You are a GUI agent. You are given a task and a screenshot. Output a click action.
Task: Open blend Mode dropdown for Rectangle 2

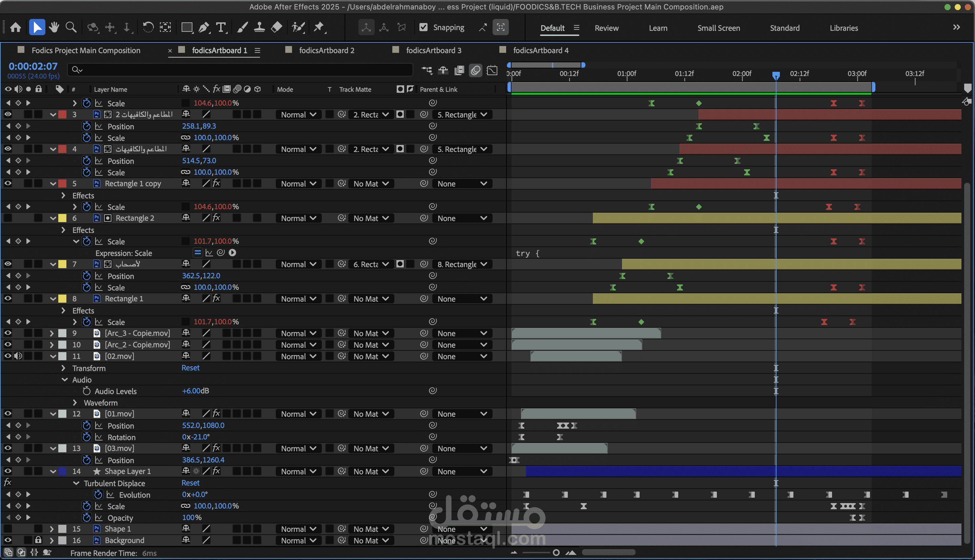point(298,218)
